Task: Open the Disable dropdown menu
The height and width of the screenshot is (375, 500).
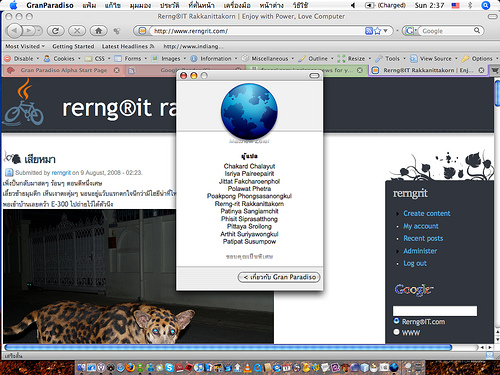Action: click(x=22, y=59)
